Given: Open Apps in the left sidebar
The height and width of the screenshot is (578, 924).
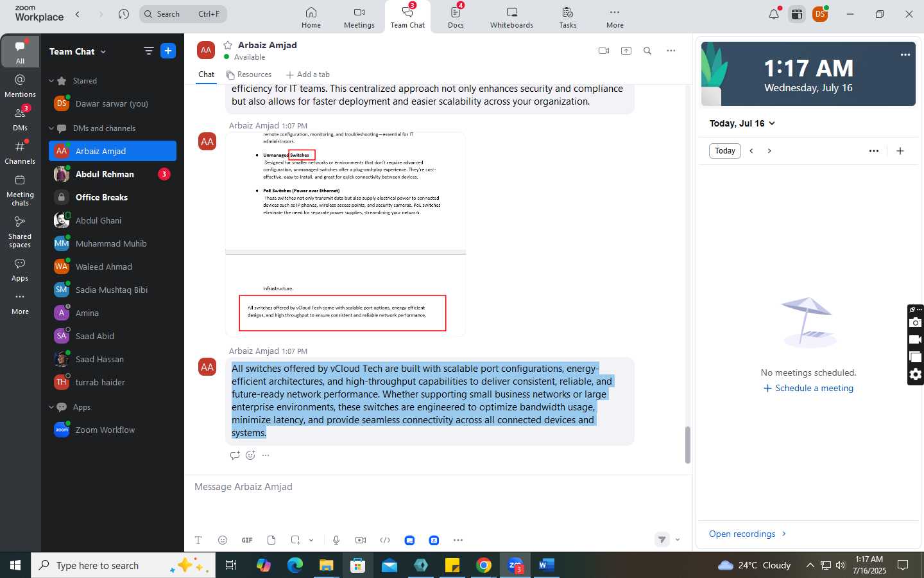Looking at the screenshot, I should tap(20, 270).
